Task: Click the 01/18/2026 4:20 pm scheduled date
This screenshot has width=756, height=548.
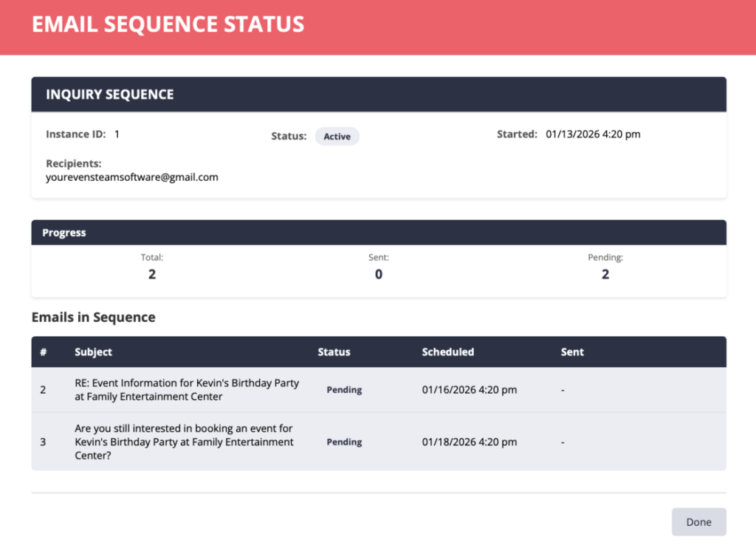Action: [x=469, y=442]
